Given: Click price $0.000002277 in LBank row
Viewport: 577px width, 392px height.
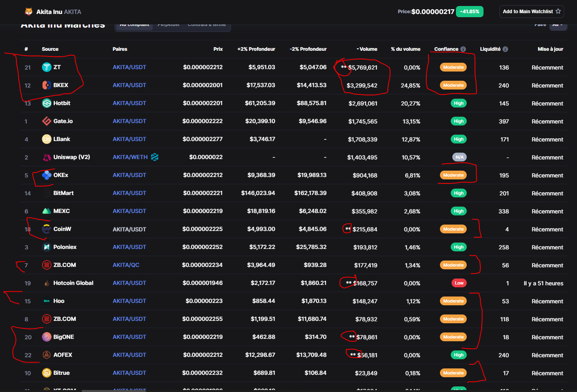Looking at the screenshot, I should click(x=203, y=139).
